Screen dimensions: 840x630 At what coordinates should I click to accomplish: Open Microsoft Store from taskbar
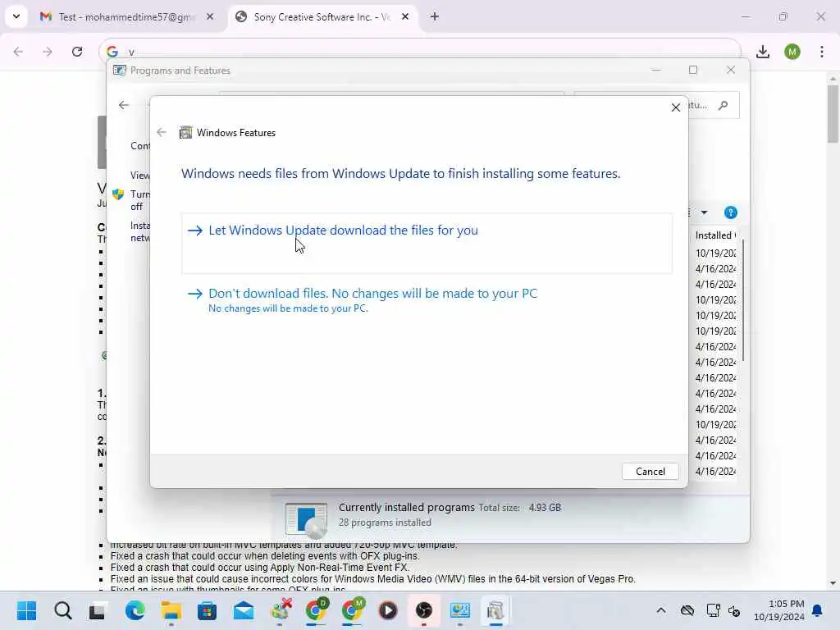pyautogui.click(x=208, y=610)
